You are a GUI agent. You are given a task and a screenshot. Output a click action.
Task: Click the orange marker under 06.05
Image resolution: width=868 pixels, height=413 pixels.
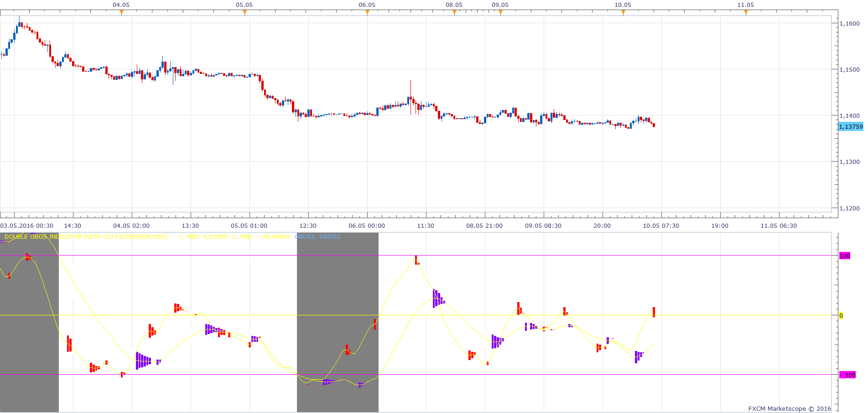pos(367,12)
